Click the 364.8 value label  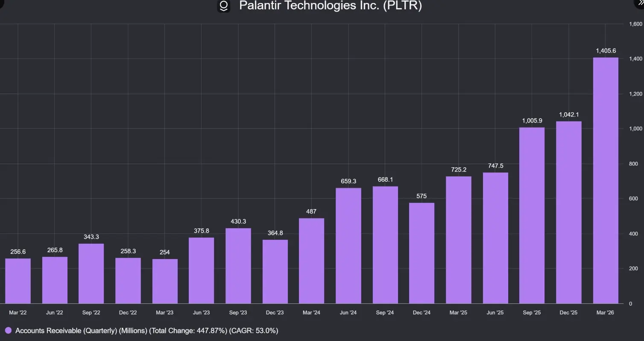(275, 233)
